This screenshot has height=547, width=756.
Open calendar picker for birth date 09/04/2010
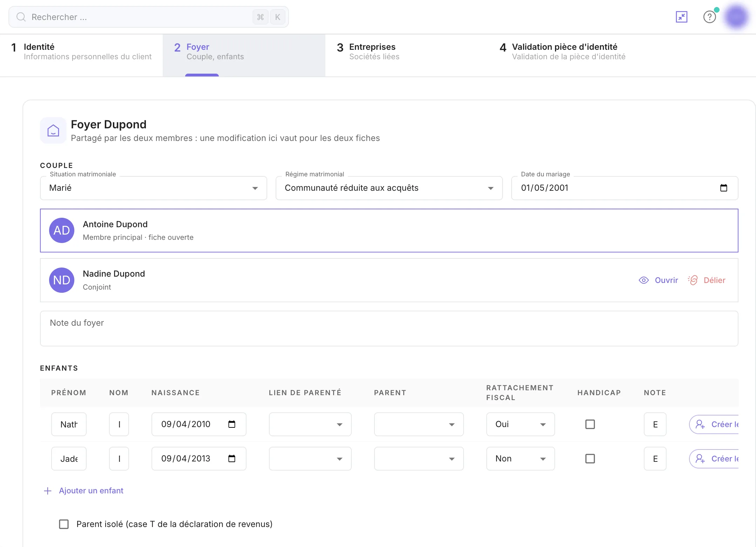pos(232,424)
